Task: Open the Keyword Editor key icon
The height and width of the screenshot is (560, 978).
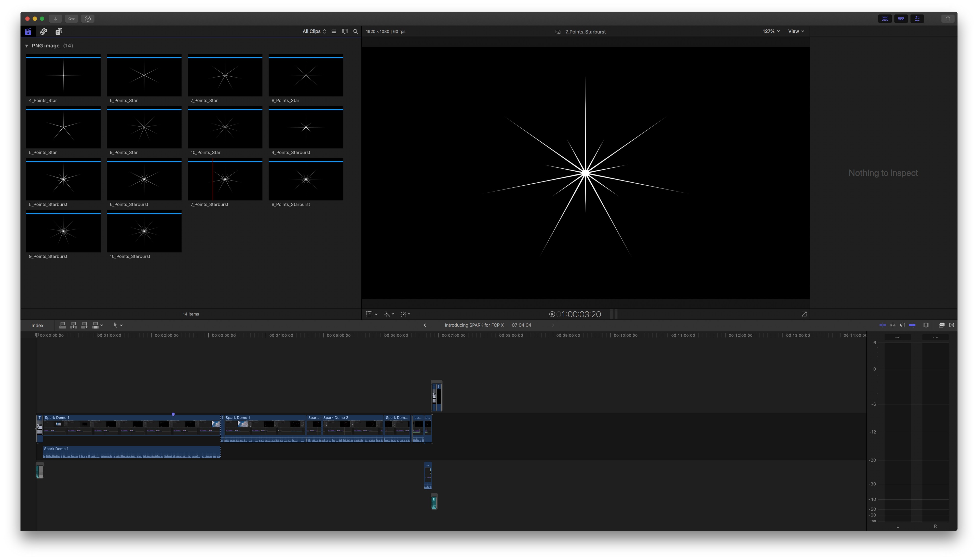Action: pyautogui.click(x=72, y=18)
